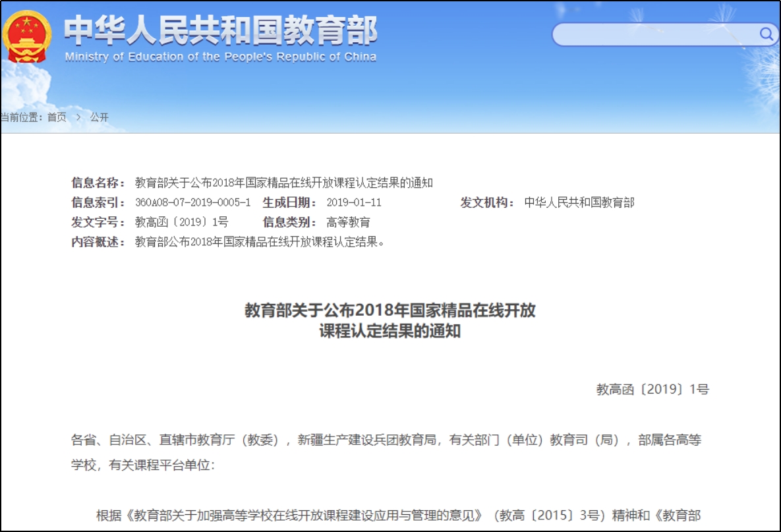Click the English Ministry of Education subtitle
Viewport: 781px width, 532px height.
click(x=221, y=57)
